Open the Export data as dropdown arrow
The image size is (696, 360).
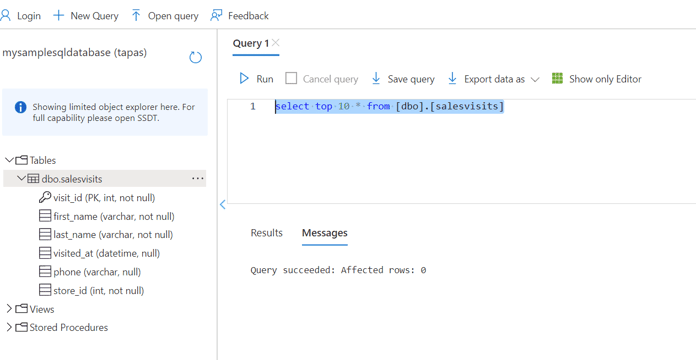click(x=535, y=79)
